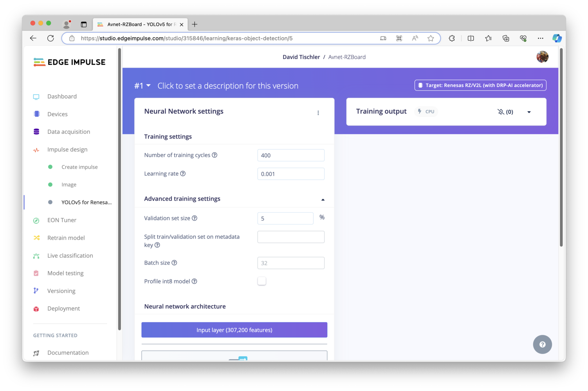Click the Dashboard monitor icon
The height and width of the screenshot is (391, 588).
pos(36,97)
